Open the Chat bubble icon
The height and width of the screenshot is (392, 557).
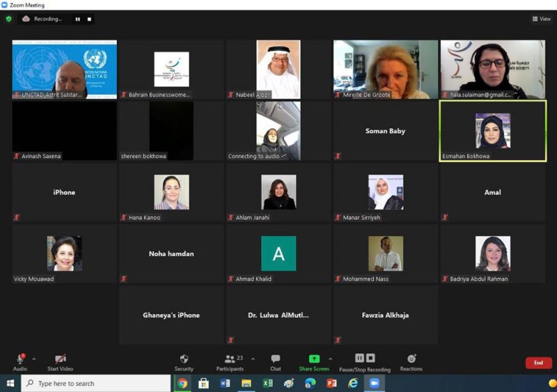(275, 359)
